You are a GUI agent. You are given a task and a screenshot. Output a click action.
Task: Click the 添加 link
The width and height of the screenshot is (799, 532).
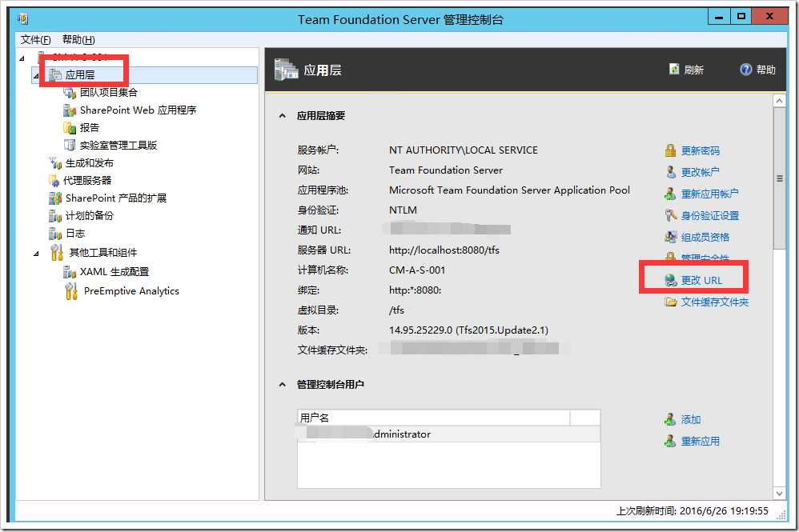click(x=691, y=419)
